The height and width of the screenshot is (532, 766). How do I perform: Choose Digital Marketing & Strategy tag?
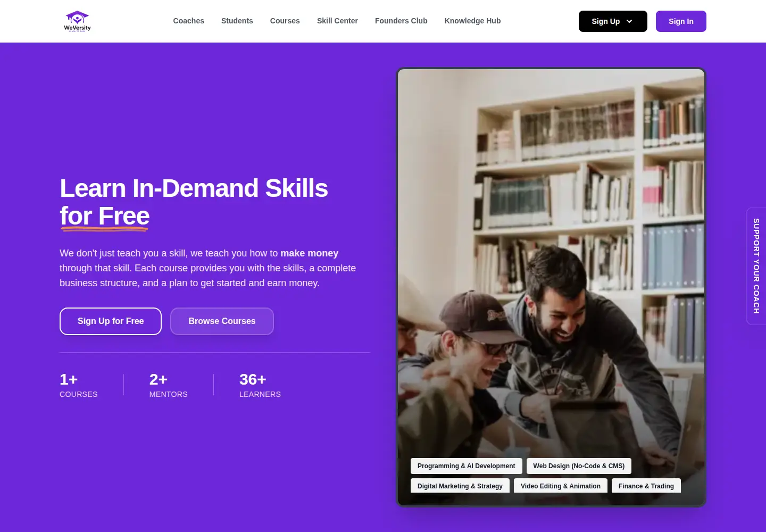click(460, 486)
